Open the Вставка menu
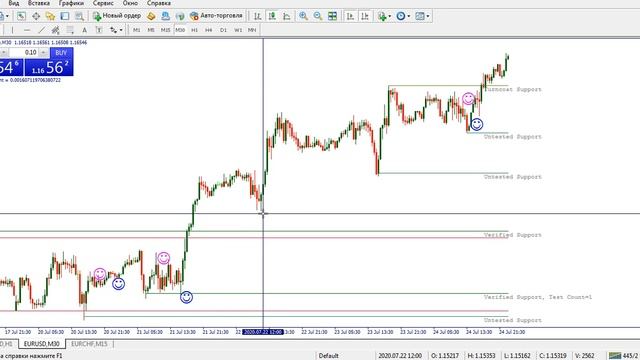The image size is (640, 360). coord(39,3)
